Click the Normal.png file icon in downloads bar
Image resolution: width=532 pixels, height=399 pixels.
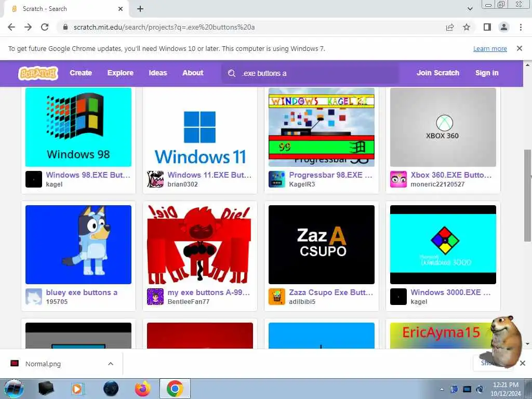coord(15,364)
